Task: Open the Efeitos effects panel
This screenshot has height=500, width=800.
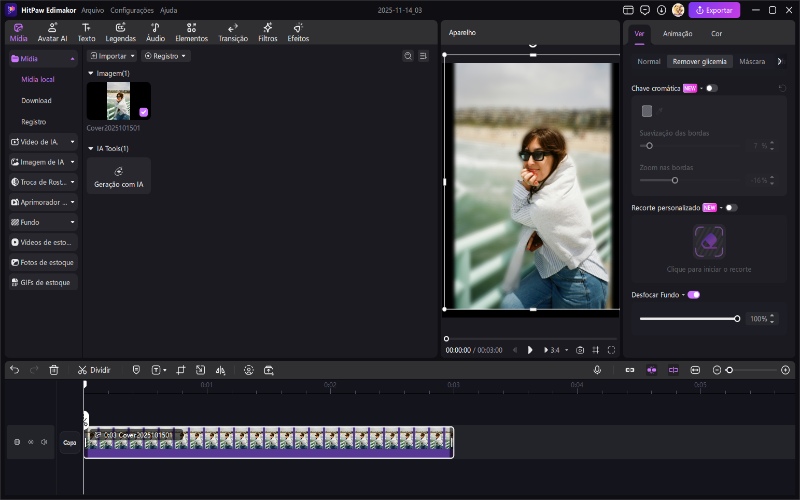Action: pos(298,32)
